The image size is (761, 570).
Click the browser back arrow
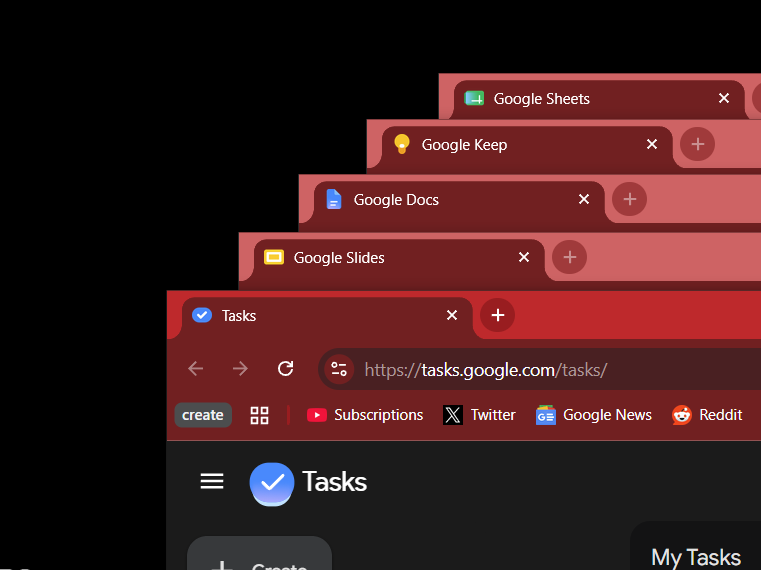click(196, 369)
